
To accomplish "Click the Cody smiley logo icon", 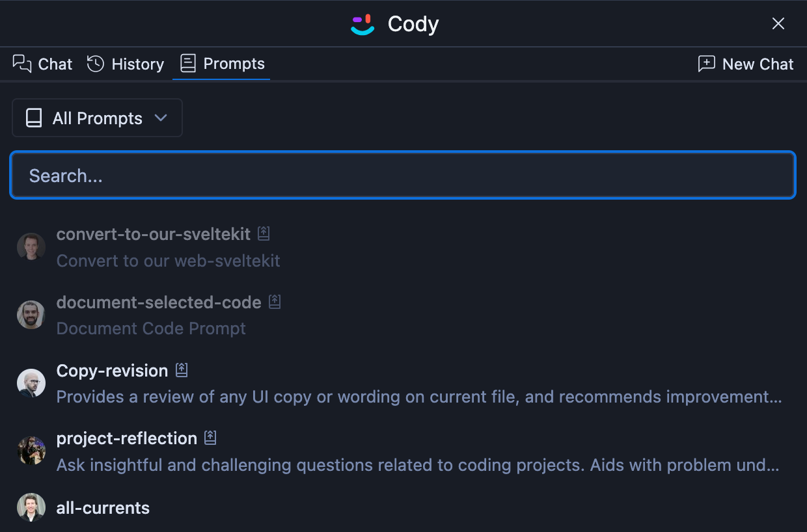I will coord(362,25).
